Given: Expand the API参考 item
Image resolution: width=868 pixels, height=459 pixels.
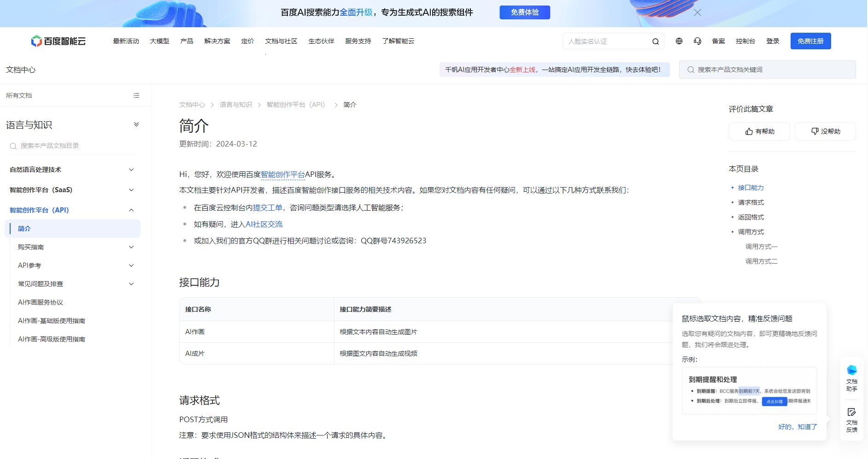Looking at the screenshot, I should 76,265.
